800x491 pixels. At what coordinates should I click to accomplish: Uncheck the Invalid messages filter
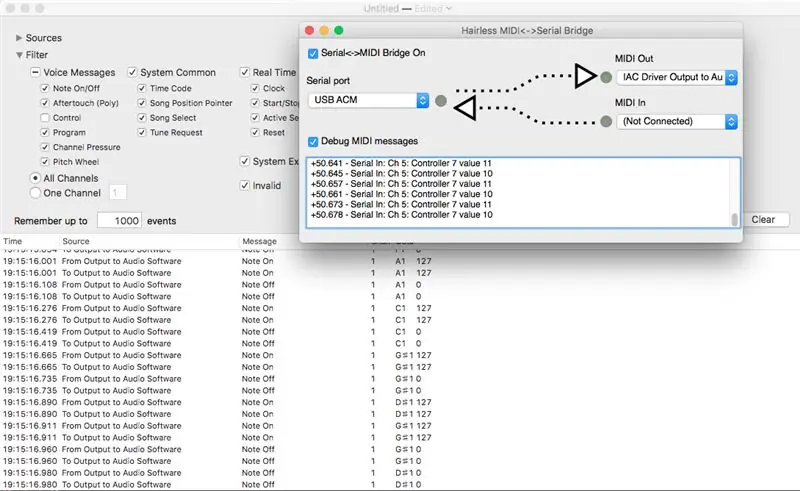[245, 185]
